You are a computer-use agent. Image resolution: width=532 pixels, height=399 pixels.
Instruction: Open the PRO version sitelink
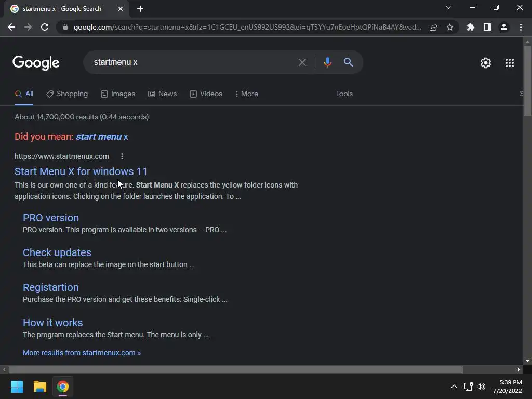click(51, 218)
